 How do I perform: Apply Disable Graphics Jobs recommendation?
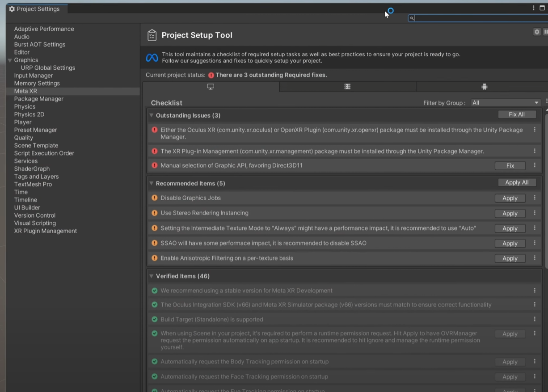pyautogui.click(x=510, y=198)
